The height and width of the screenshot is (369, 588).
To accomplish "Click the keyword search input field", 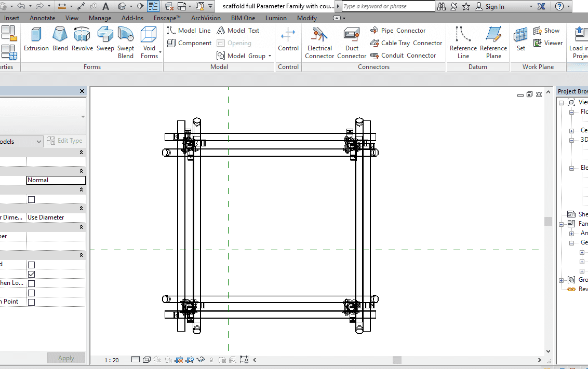I will click(388, 6).
